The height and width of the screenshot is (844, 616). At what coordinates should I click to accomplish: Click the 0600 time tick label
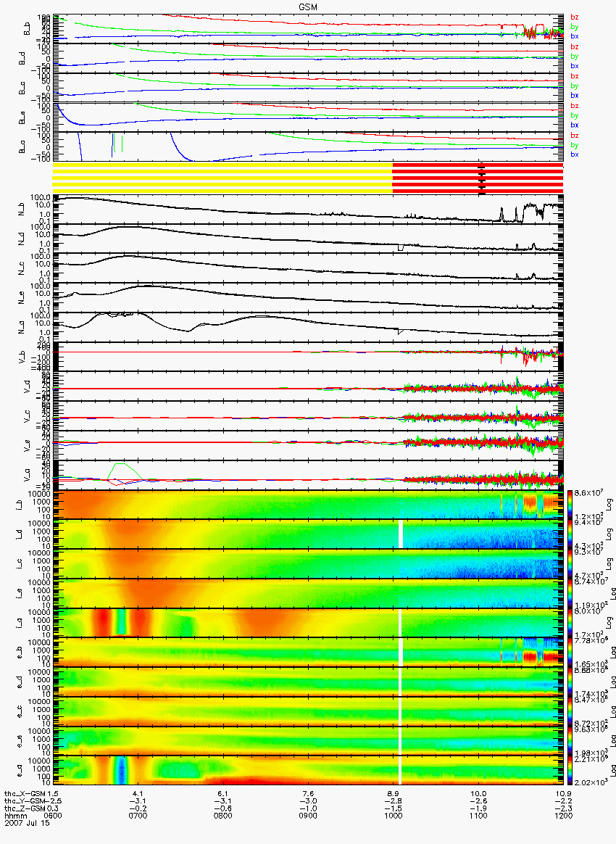tap(53, 816)
